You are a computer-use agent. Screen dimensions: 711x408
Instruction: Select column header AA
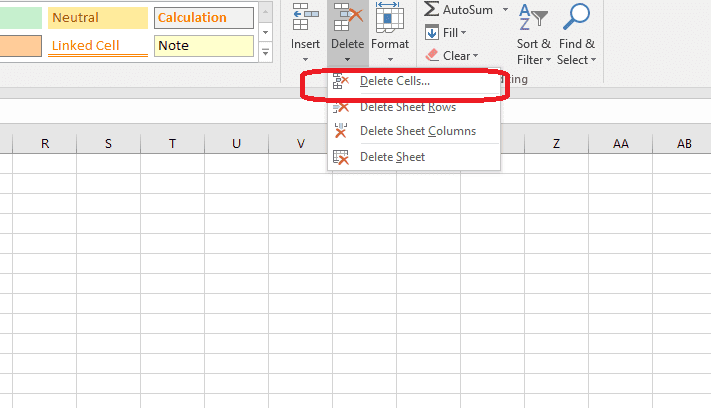tap(621, 144)
